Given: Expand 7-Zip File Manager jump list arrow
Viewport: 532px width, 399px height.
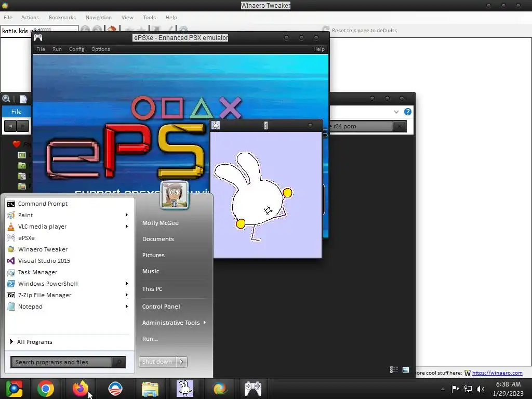Looking at the screenshot, I should 127,295.
